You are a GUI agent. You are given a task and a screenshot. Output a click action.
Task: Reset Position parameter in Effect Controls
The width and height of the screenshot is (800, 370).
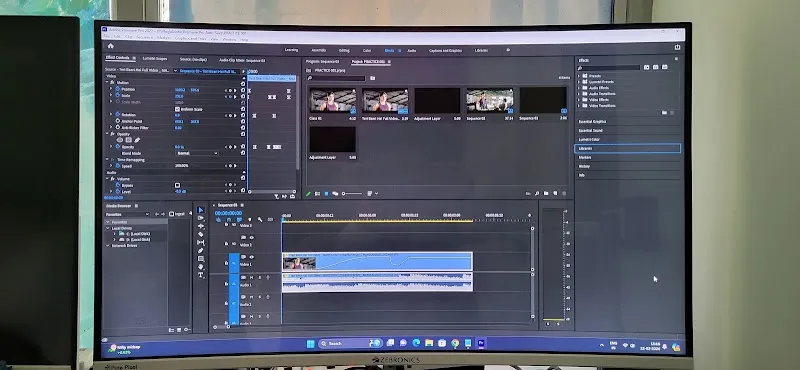243,90
